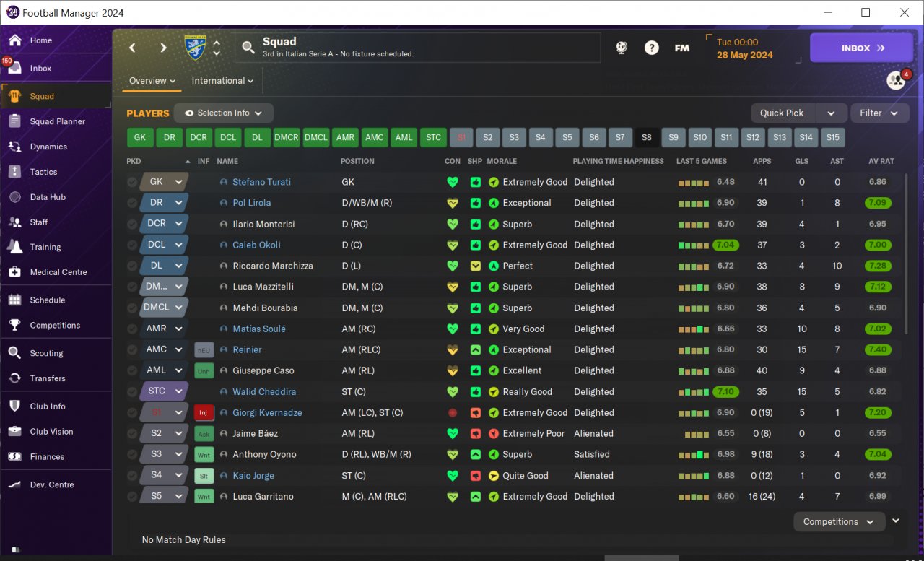Toggle pick checkbox for Walid Cheddira
This screenshot has width=924, height=561.
click(x=132, y=392)
